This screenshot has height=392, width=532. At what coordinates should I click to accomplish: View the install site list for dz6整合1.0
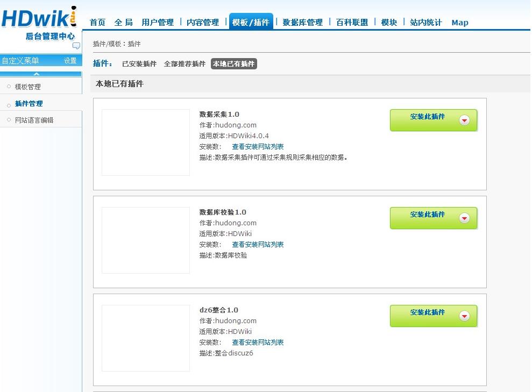(258, 343)
